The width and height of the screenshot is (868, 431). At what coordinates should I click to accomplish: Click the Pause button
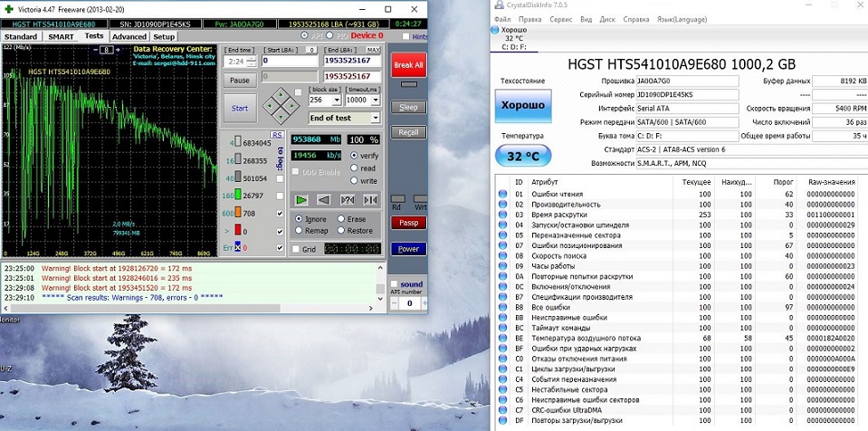pos(240,81)
